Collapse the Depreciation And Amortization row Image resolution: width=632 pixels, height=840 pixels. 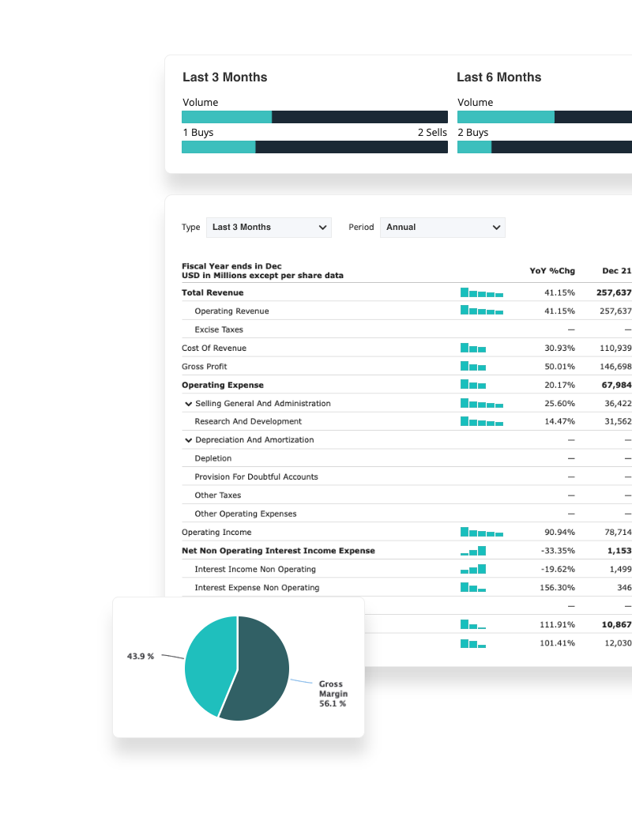click(x=189, y=440)
